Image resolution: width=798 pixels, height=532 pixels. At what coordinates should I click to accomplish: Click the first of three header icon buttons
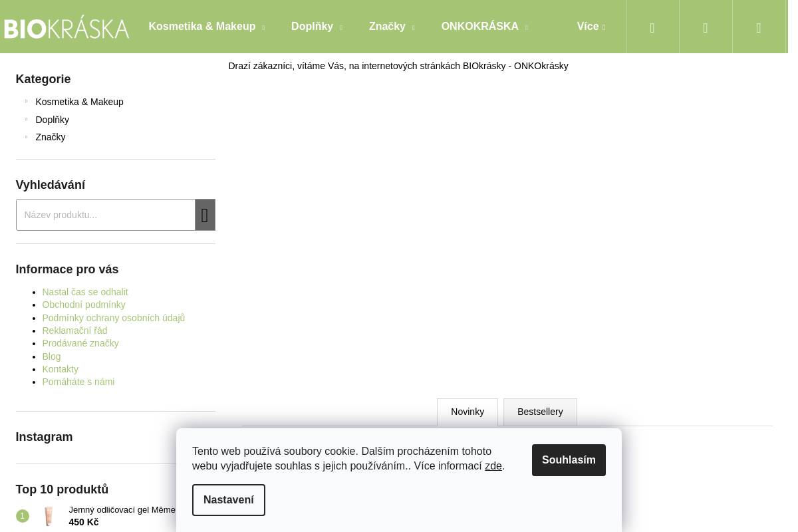click(652, 27)
